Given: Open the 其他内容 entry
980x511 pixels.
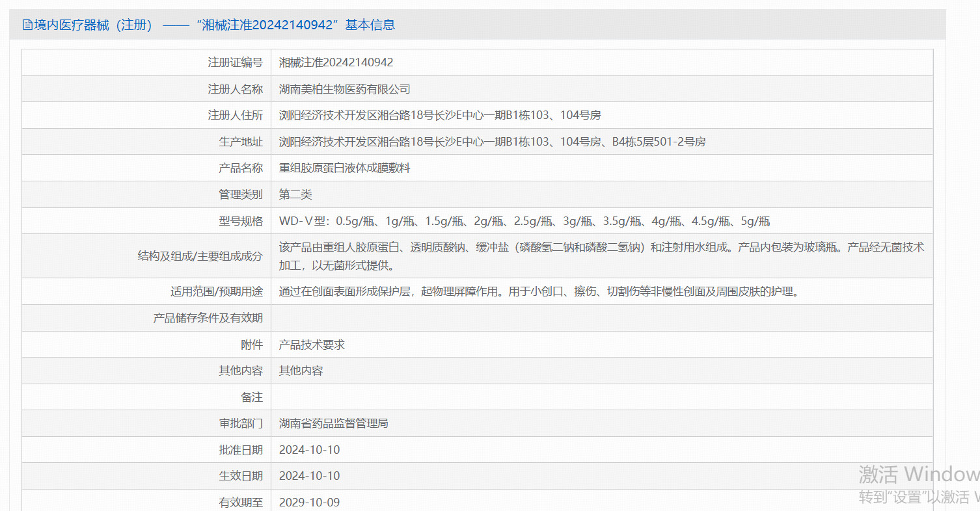Looking at the screenshot, I should [301, 371].
